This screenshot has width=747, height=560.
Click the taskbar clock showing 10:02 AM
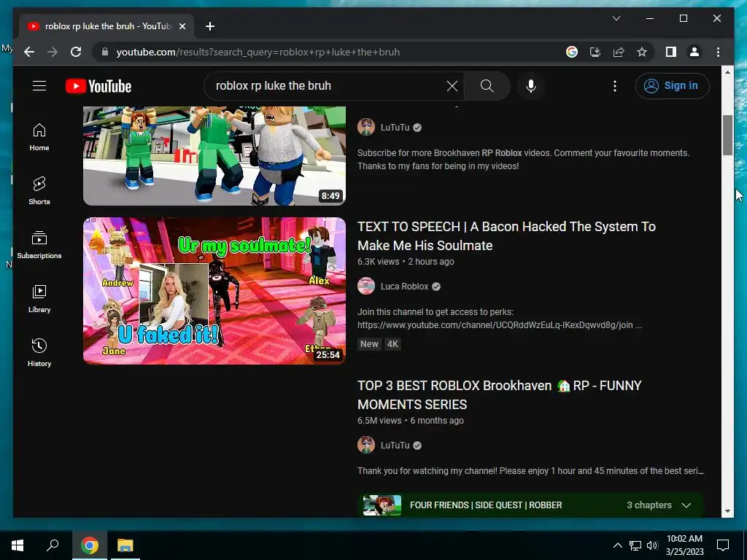point(684,545)
